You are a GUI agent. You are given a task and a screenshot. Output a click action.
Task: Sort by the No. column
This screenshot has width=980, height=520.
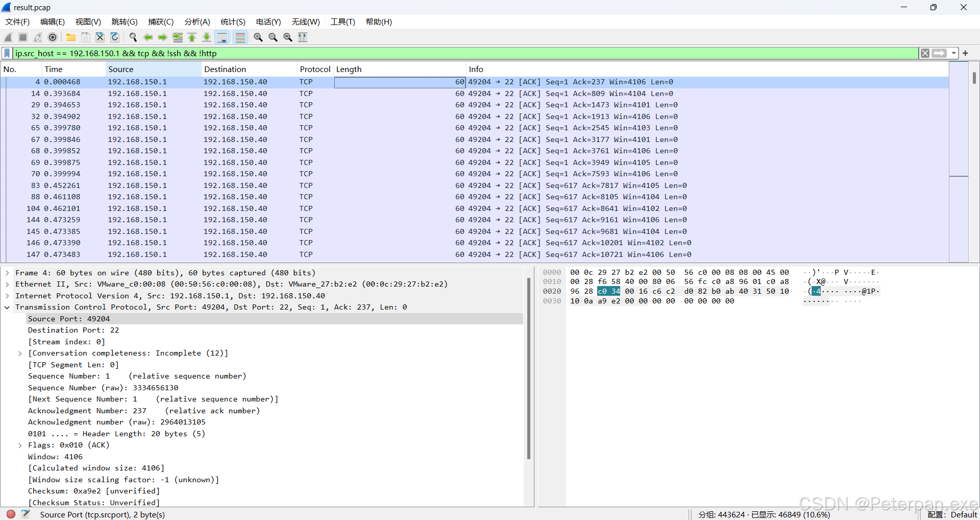(21, 69)
